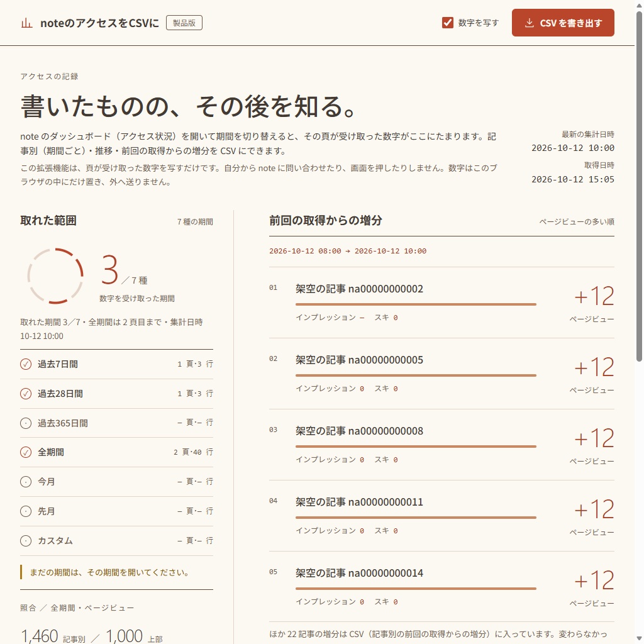Image resolution: width=644 pixels, height=644 pixels.
Task: Click check circle icon beside 過去28日間
Action: (26, 394)
